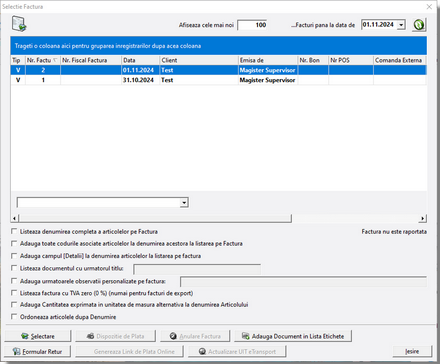Click the Emisa de column header
The height and width of the screenshot is (364, 440).
point(268,60)
